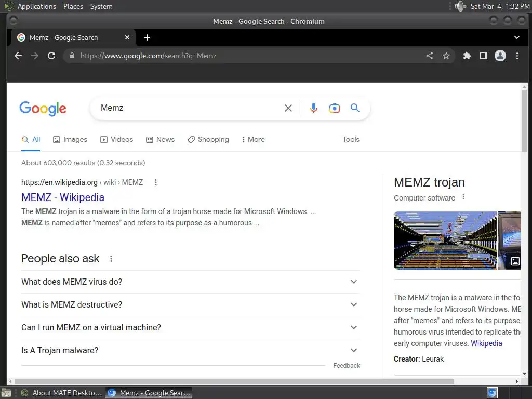The height and width of the screenshot is (399, 532).
Task: Click the clock showing Sat Mar 4
Action: (x=499, y=6)
